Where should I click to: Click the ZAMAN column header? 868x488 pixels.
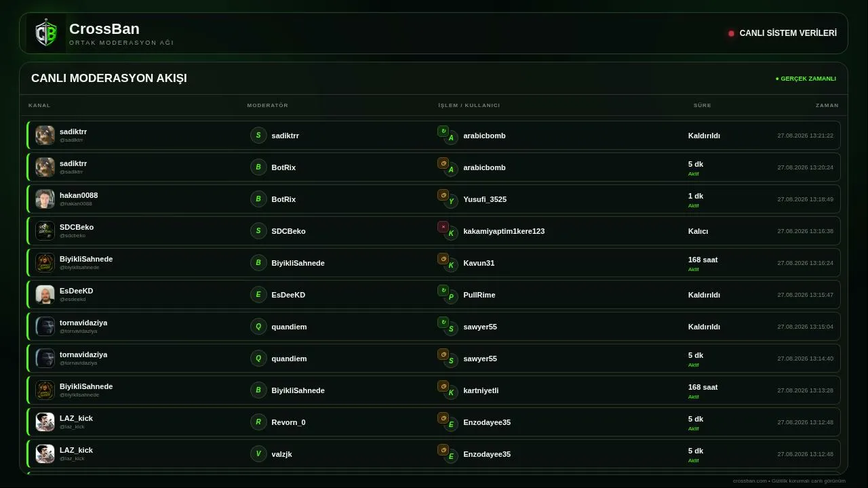point(827,105)
